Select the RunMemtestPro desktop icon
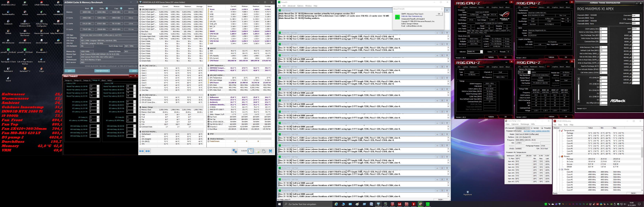644x207 pixels. pyautogui.click(x=8, y=13)
